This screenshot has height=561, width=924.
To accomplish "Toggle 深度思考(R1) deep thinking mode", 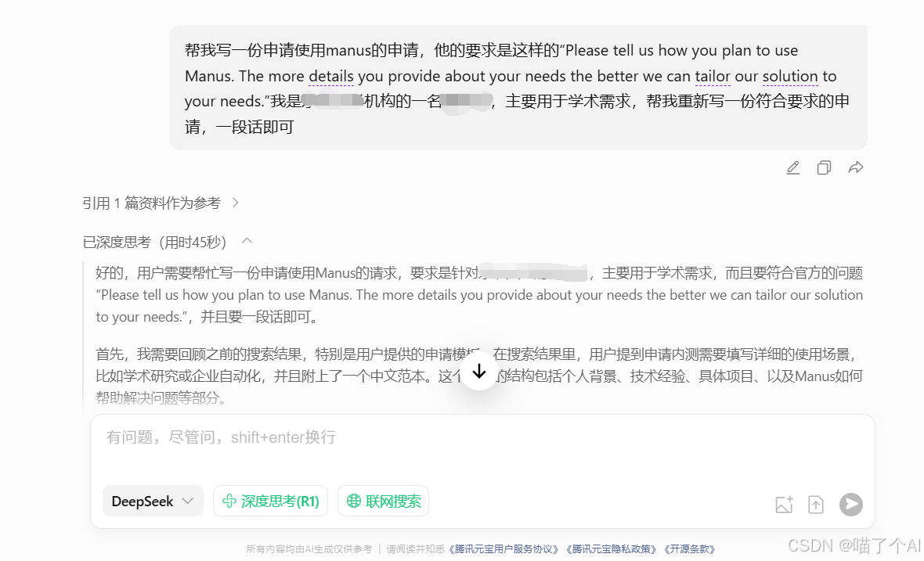I will 270,501.
